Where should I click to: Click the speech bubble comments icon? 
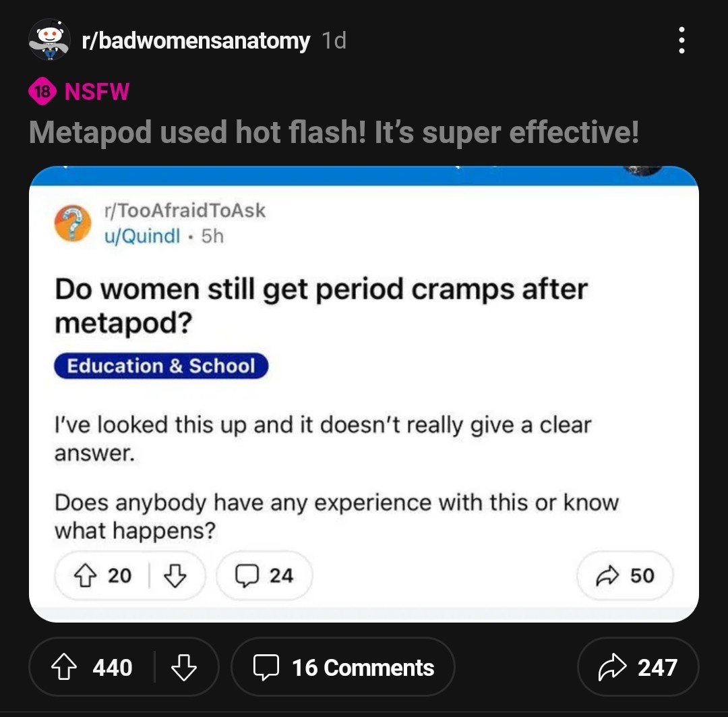(x=266, y=667)
